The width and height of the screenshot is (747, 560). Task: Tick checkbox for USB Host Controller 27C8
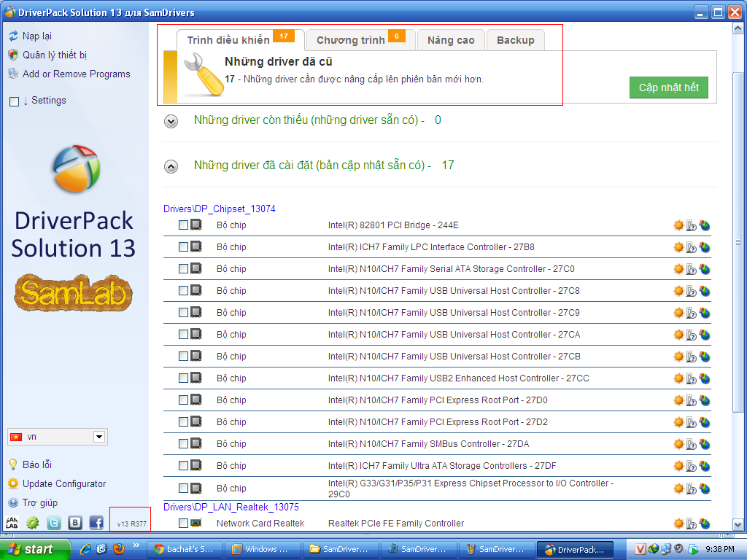point(183,290)
